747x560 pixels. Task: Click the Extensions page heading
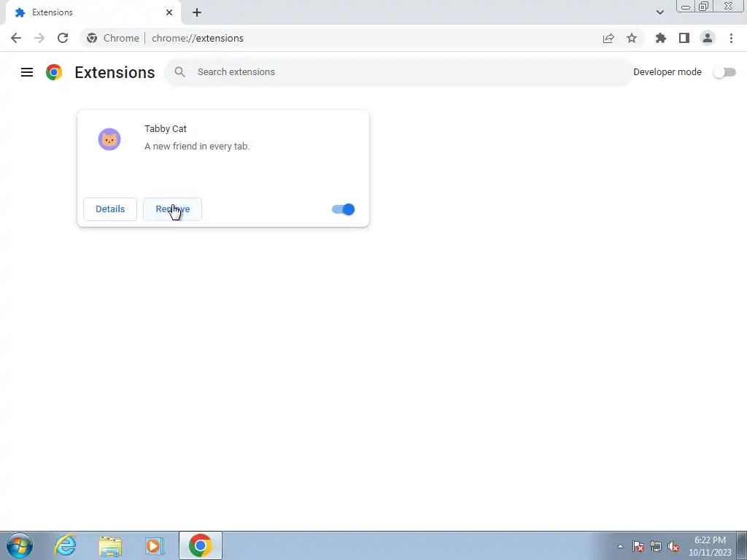[115, 72]
